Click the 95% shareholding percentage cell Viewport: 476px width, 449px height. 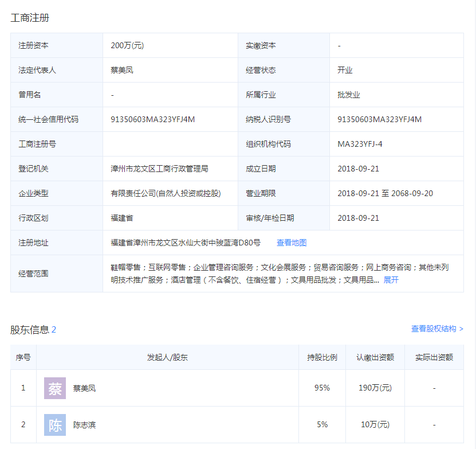[x=322, y=388]
